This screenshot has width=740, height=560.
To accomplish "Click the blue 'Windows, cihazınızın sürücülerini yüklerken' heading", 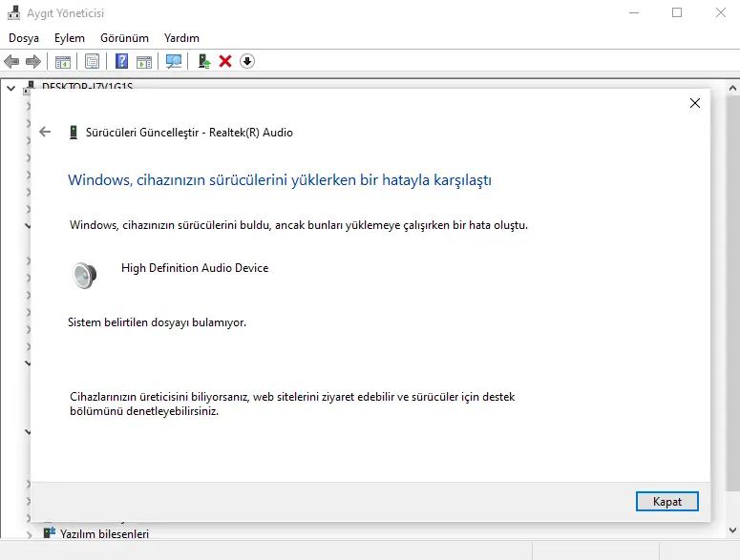I will tap(280, 180).
